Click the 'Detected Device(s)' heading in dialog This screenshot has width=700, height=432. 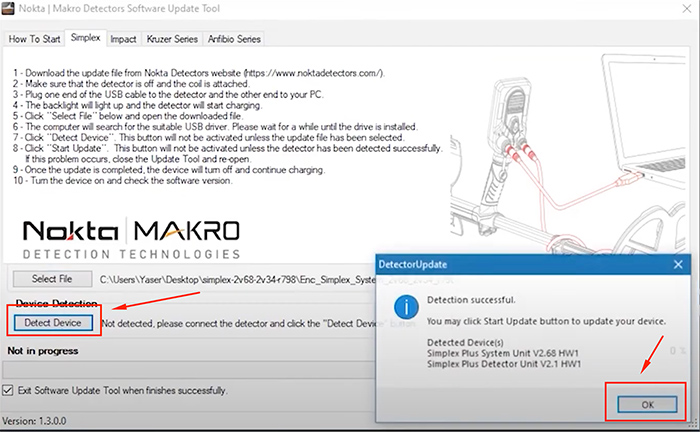pyautogui.click(x=465, y=342)
